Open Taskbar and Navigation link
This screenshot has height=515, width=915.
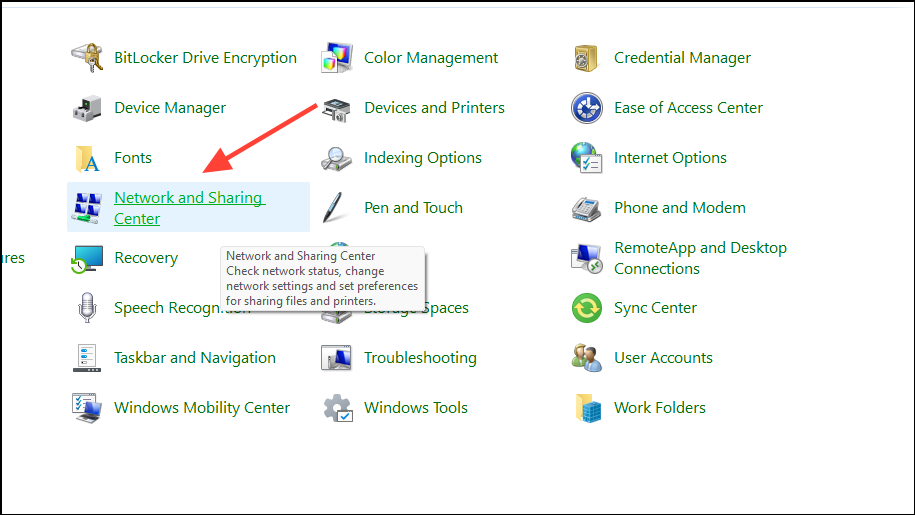point(195,358)
